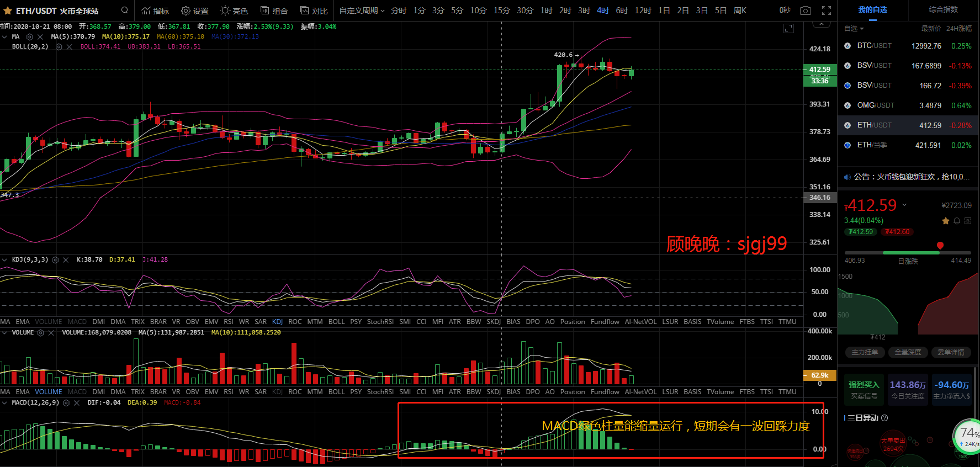Open VOLUME indicator settings gear
980x467 pixels.
click(40, 333)
